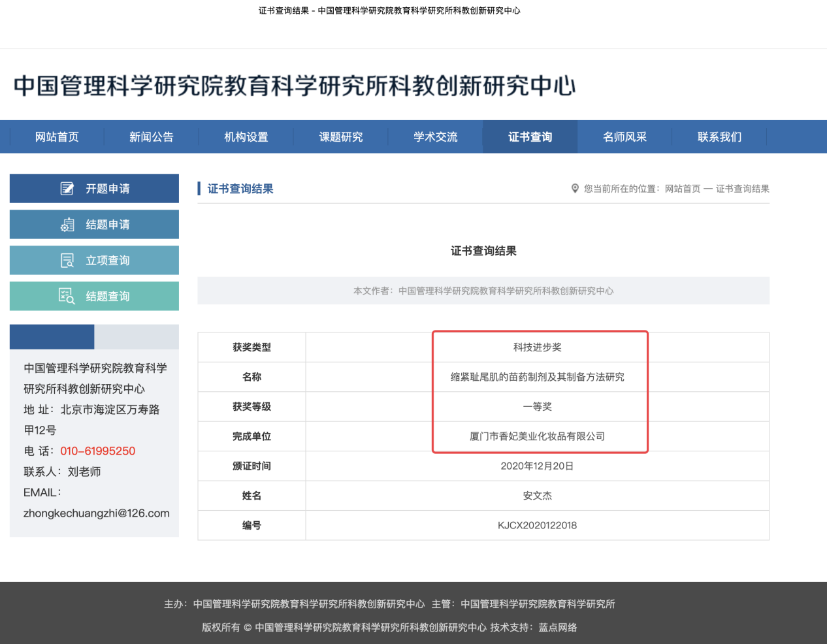The width and height of the screenshot is (827, 644).
Task: Click the location pin icon in breadcrumb
Action: point(575,189)
